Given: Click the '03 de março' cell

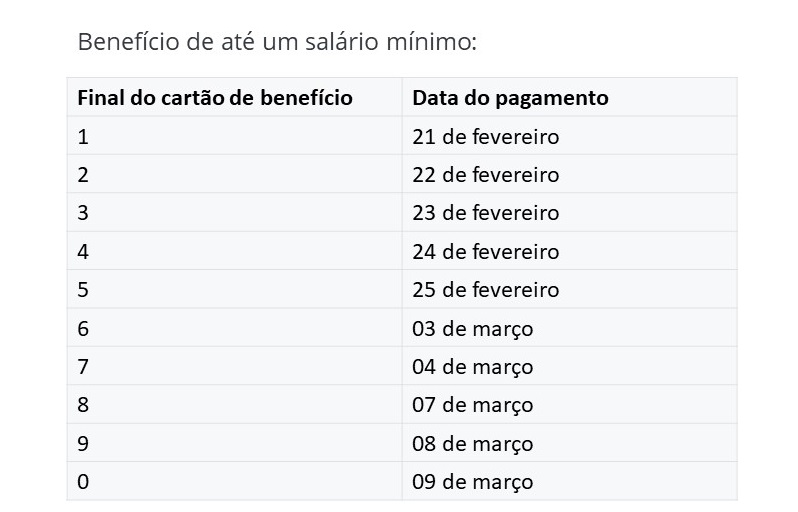Looking at the screenshot, I should (472, 329).
